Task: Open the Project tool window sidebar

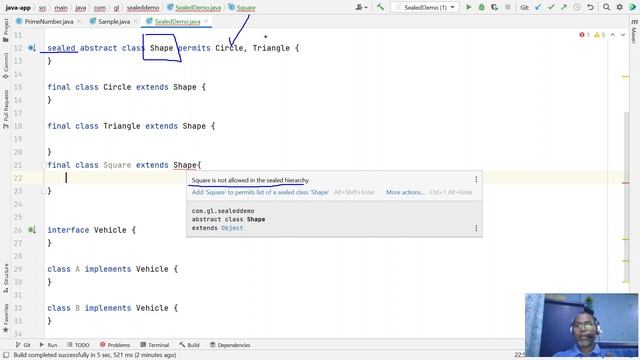Action: (x=6, y=30)
